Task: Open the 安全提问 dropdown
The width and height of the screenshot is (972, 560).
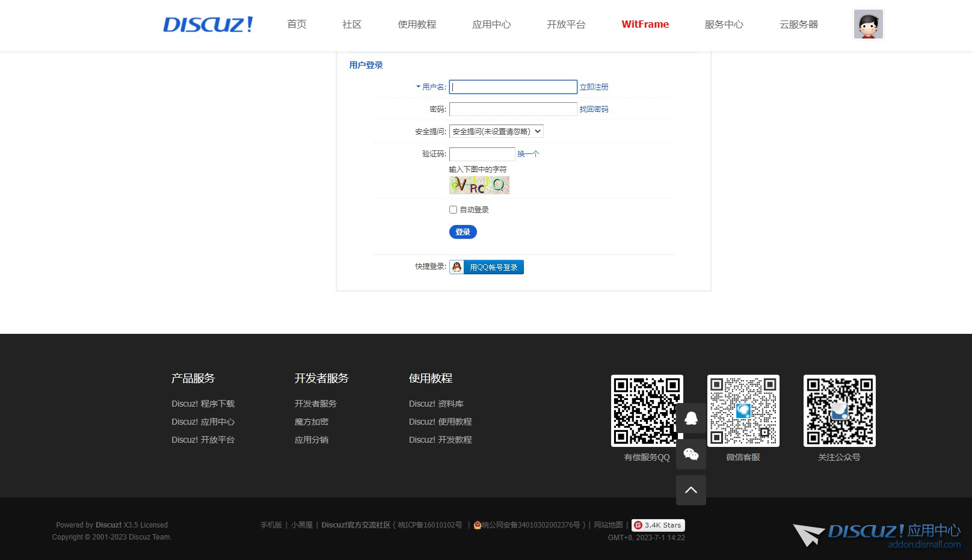Action: tap(496, 131)
